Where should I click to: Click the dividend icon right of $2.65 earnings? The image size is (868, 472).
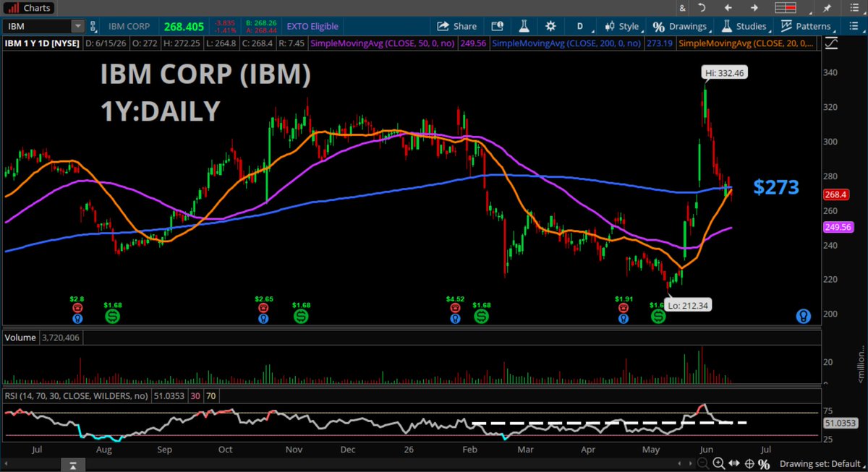click(300, 317)
